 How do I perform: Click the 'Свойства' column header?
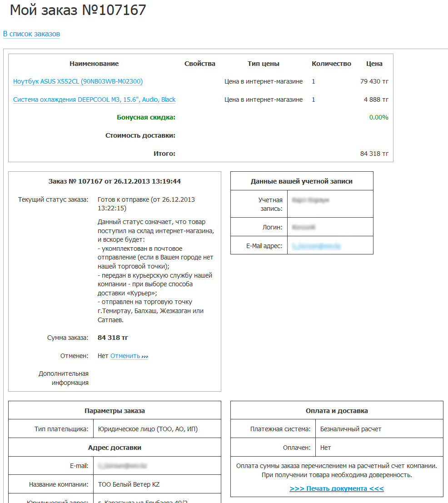199,64
